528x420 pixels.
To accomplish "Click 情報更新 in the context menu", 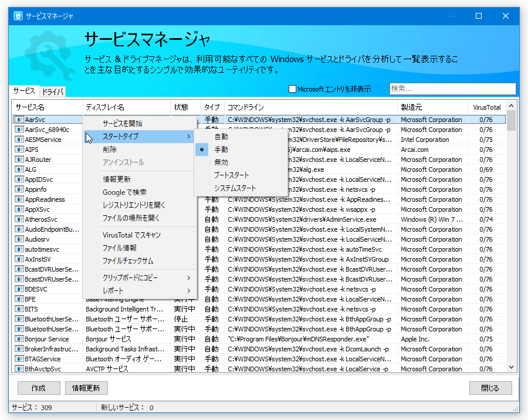I will [x=139, y=179].
